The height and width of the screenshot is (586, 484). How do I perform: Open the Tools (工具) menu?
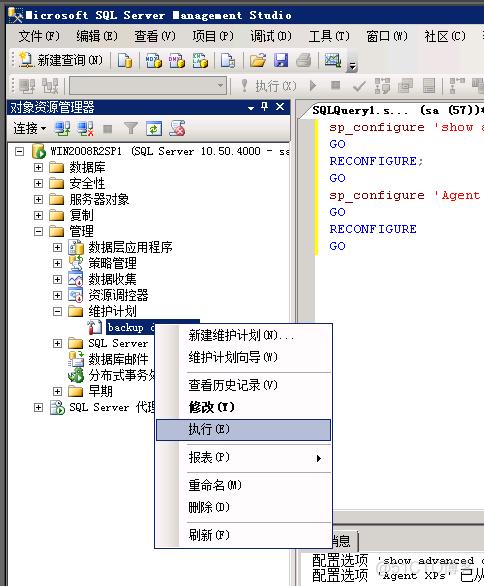click(x=329, y=36)
